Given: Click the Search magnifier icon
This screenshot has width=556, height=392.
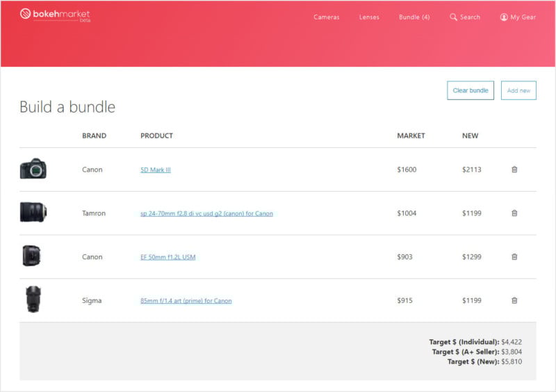Looking at the screenshot, I should point(453,17).
